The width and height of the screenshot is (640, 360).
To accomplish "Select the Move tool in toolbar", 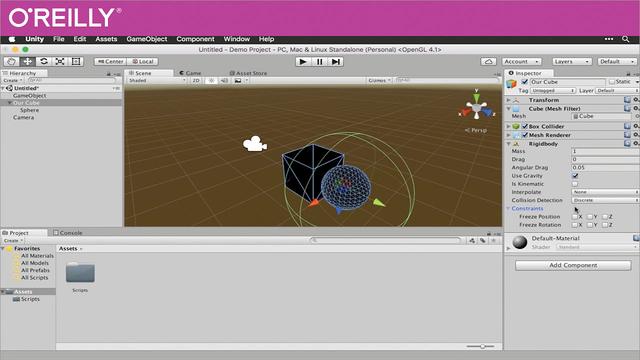I will click(27, 62).
